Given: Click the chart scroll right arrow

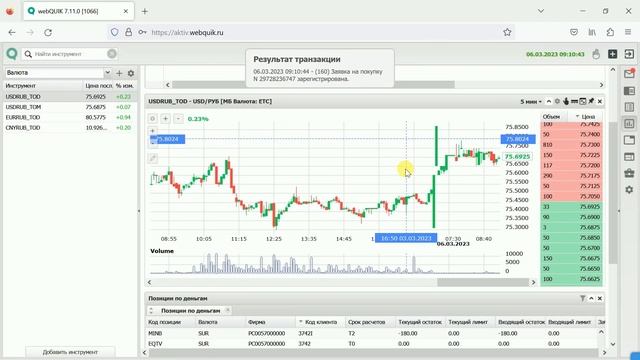Looking at the screenshot, I should tap(533, 282).
